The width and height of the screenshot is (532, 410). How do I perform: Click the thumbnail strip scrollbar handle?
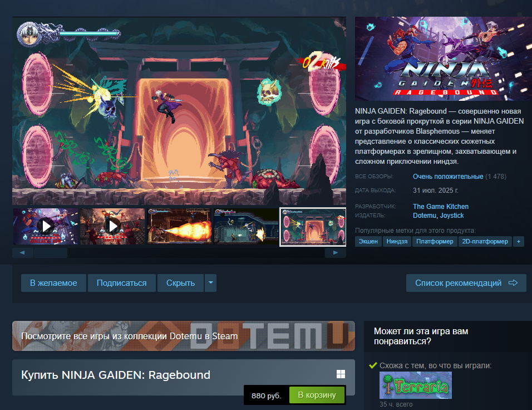[51, 253]
